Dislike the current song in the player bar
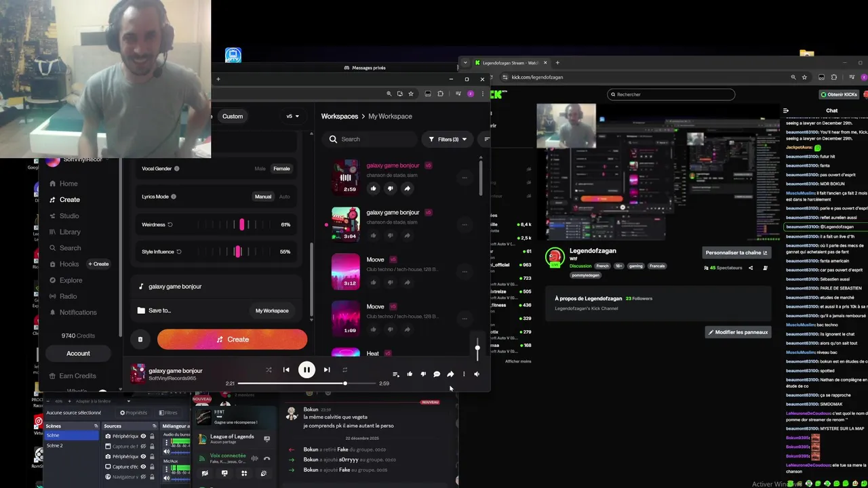Screen dimensions: 868x488 pyautogui.click(x=423, y=374)
